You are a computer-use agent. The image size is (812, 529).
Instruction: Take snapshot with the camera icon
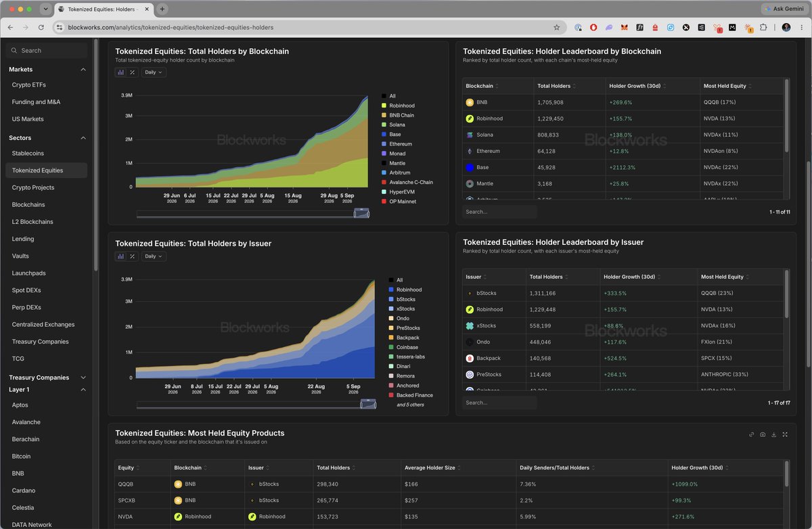[x=763, y=434]
